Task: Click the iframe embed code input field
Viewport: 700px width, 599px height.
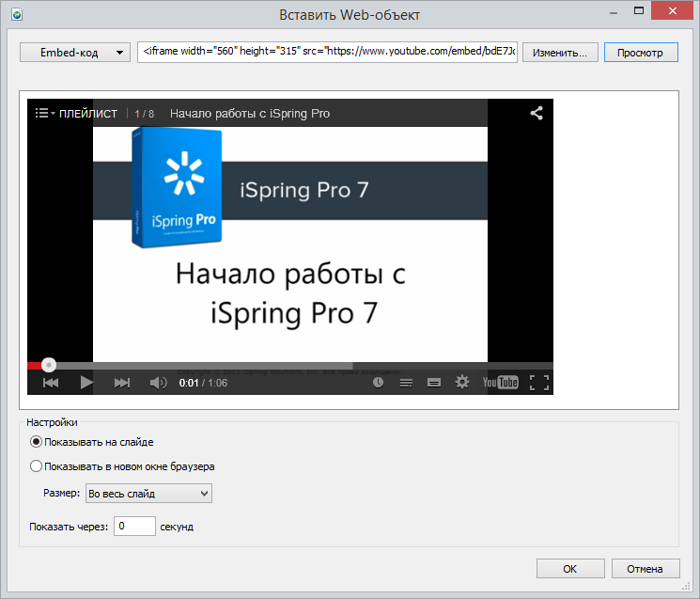Action: [327, 53]
